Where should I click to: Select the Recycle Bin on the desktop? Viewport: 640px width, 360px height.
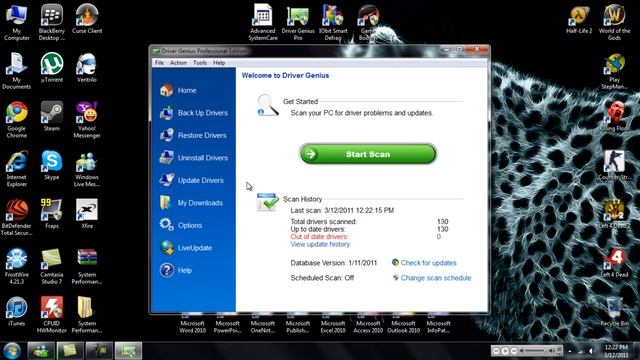point(614,311)
